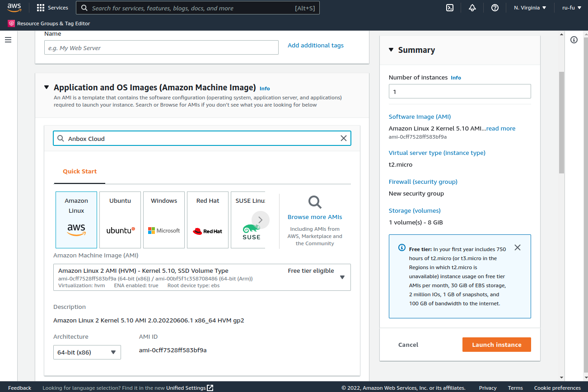Focus the Number of instances field
Viewport: 588px width, 392px height.
[460, 91]
